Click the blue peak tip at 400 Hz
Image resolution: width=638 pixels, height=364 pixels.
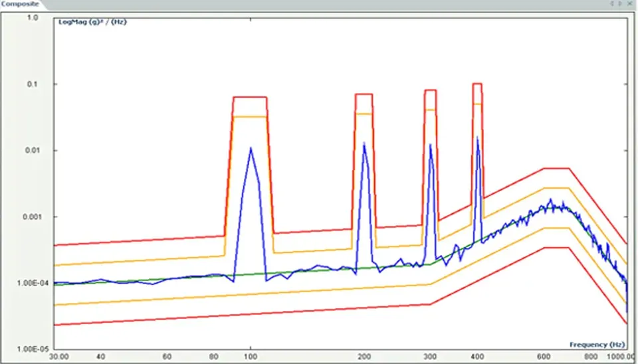[x=477, y=137]
